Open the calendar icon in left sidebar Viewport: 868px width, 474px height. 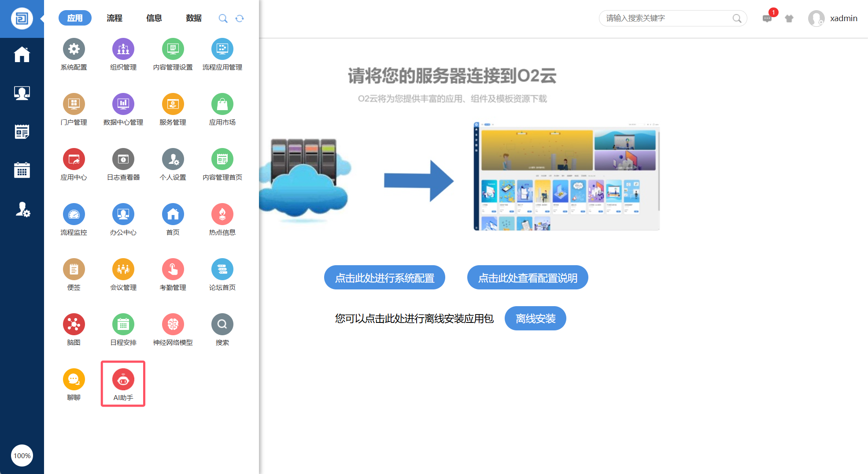tap(22, 170)
